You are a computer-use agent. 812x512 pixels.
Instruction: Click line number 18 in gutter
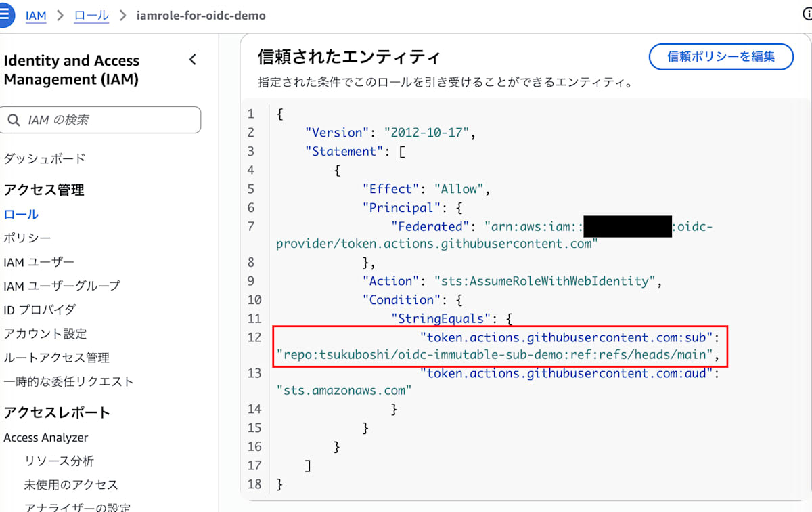(x=254, y=484)
